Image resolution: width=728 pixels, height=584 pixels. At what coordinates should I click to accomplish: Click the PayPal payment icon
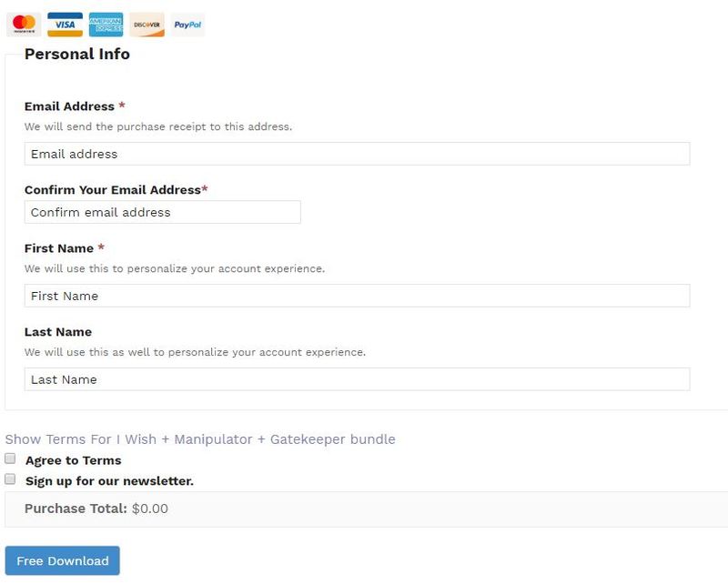click(187, 24)
